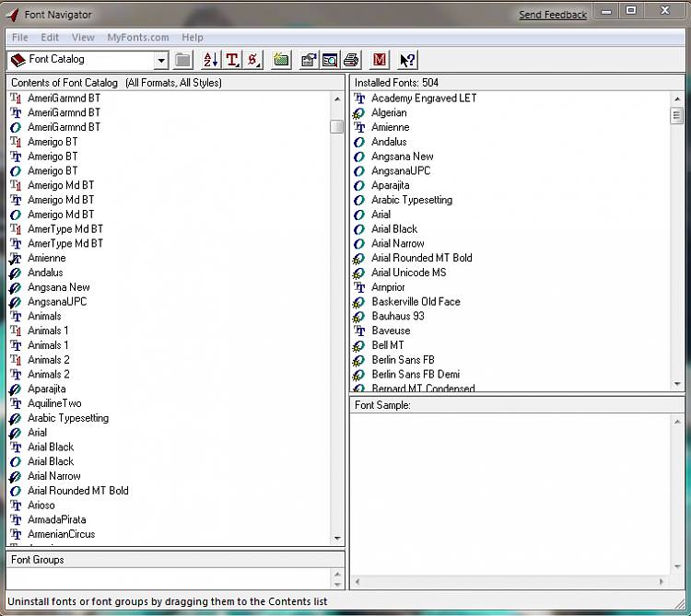Click the folder up-one-level toolbar icon
The image size is (691, 616).
[182, 60]
